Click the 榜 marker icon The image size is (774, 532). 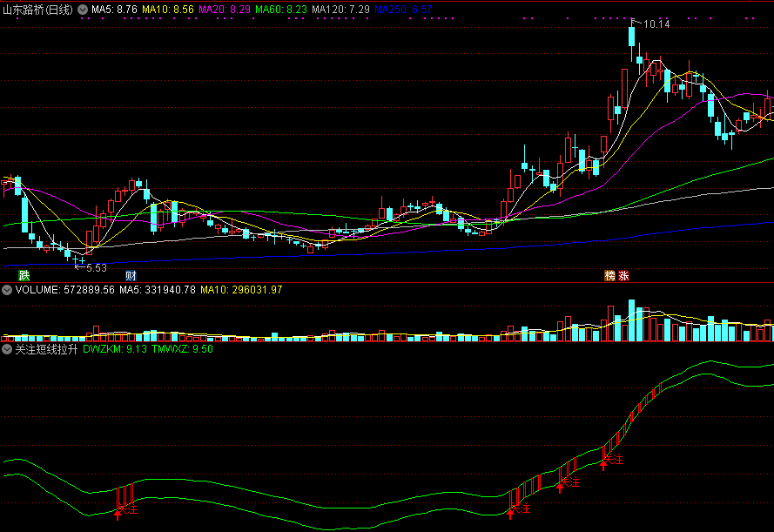tap(610, 275)
